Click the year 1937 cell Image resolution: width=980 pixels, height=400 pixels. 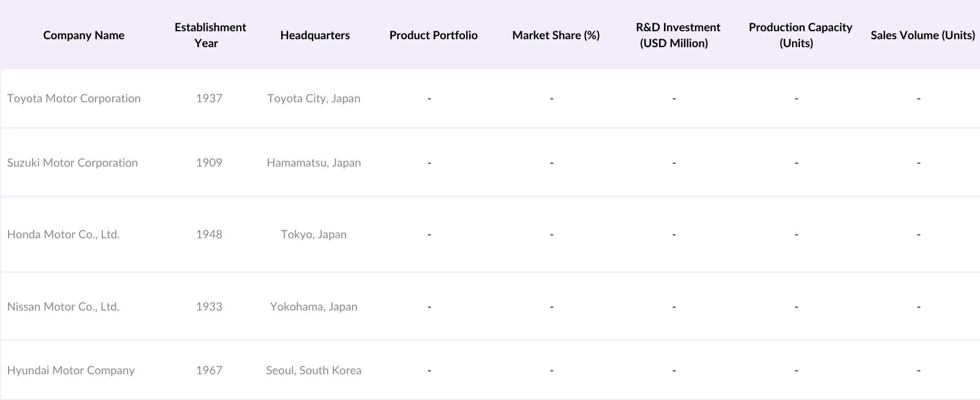click(x=209, y=98)
